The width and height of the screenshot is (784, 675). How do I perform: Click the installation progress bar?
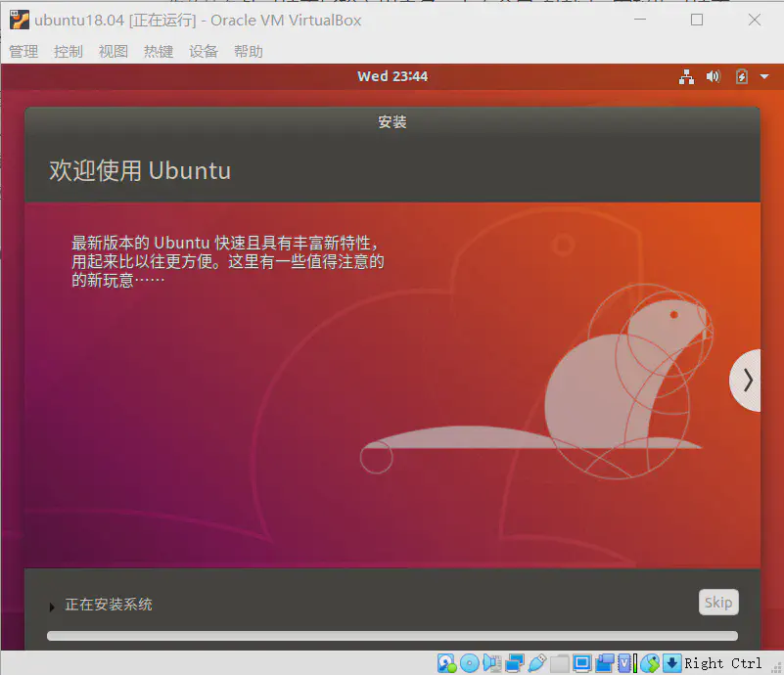(392, 637)
